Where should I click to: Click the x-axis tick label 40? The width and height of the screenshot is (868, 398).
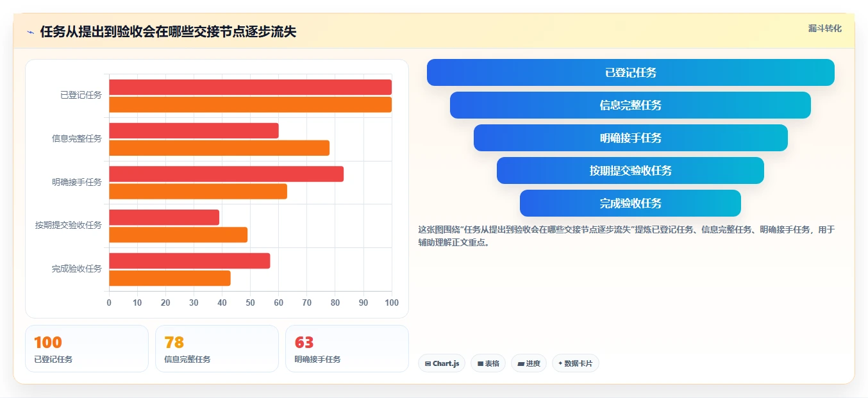(222, 303)
